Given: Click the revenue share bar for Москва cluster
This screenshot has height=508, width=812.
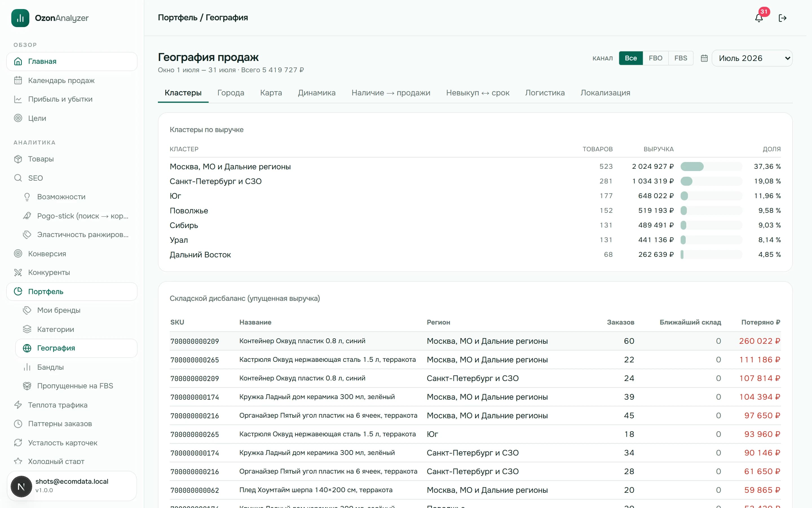Looking at the screenshot, I should pyautogui.click(x=711, y=166).
